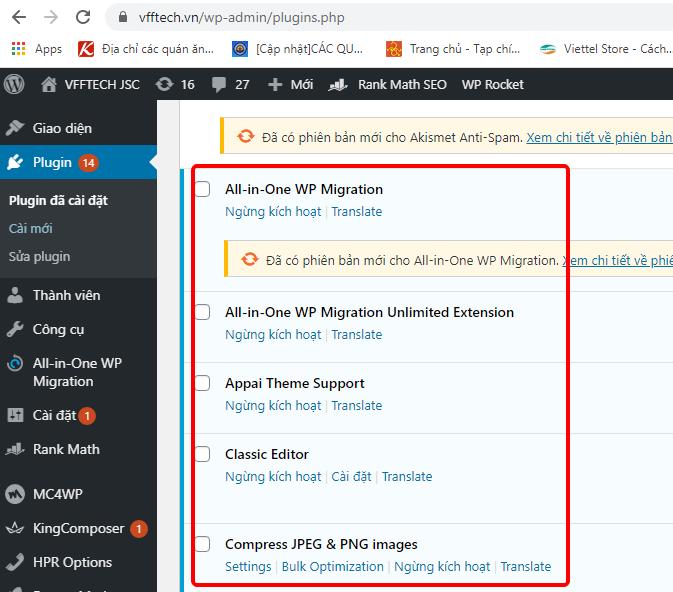
Task: Open WP Rocket admin bar menu
Action: pos(492,85)
